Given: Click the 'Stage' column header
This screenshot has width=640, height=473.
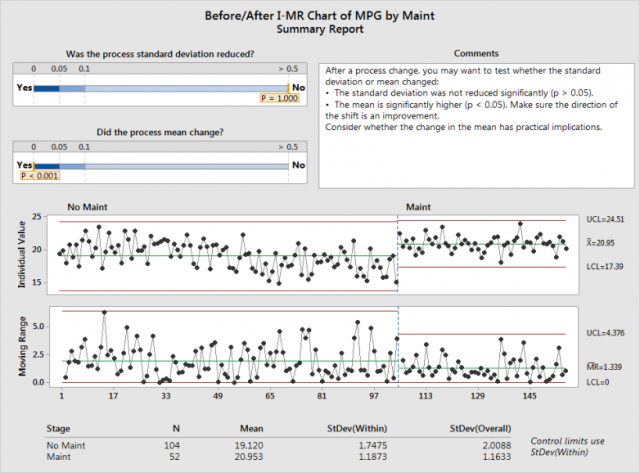Looking at the screenshot, I should [58, 429].
